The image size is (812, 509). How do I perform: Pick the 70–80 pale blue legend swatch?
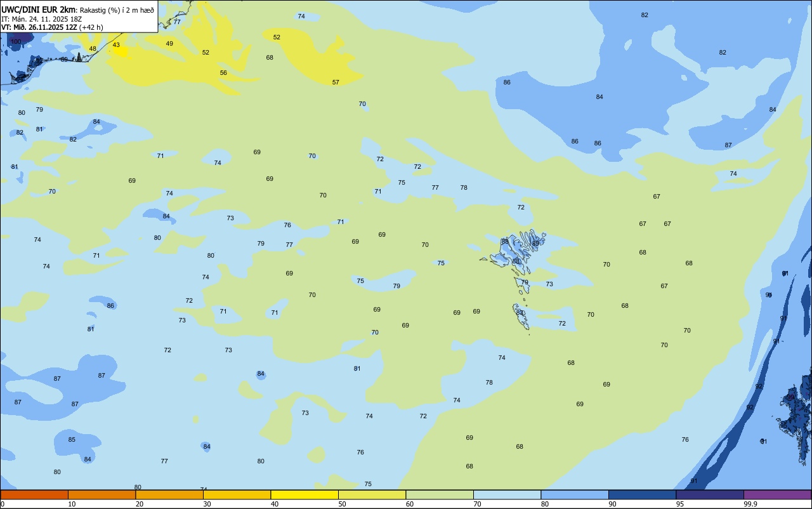[x=507, y=494]
